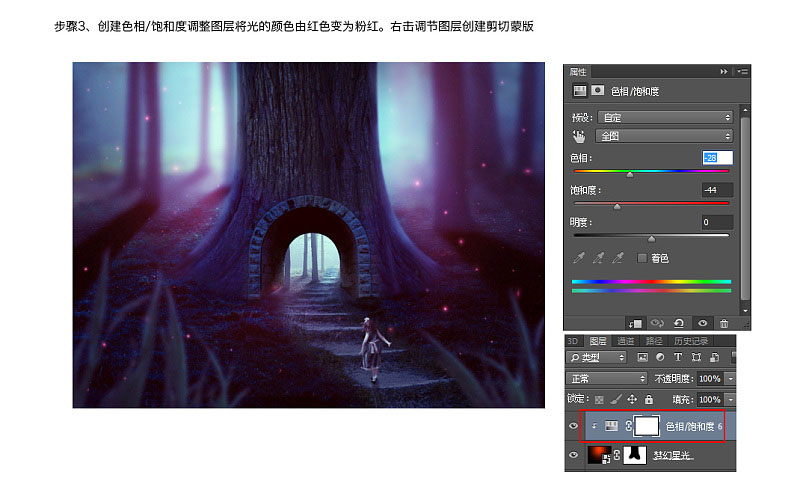Hide the 色相/饱和度 6 layer
The image size is (800, 484).
coord(573,426)
